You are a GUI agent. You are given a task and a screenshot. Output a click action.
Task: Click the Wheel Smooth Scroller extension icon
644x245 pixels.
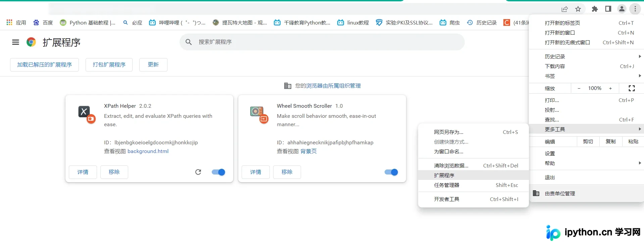pos(259,114)
